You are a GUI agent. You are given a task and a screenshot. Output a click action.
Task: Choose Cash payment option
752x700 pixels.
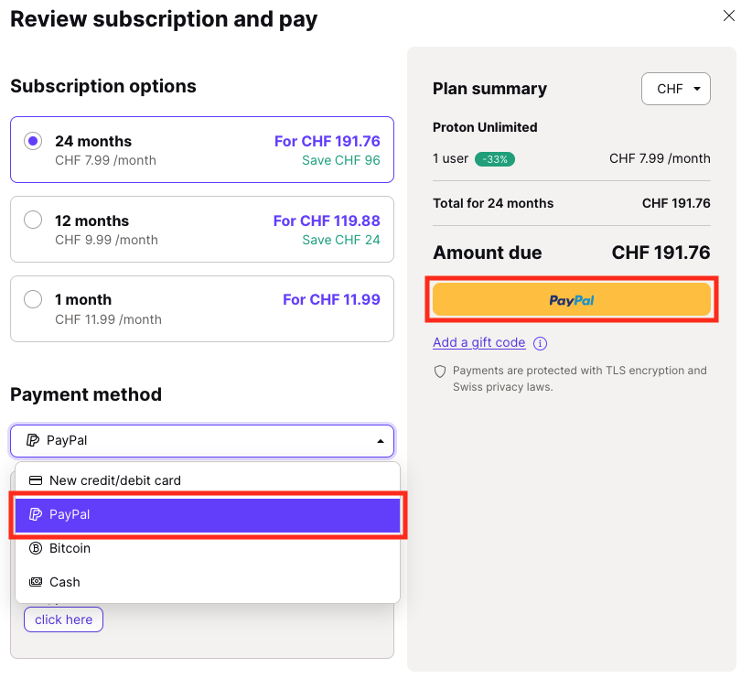pos(208,582)
